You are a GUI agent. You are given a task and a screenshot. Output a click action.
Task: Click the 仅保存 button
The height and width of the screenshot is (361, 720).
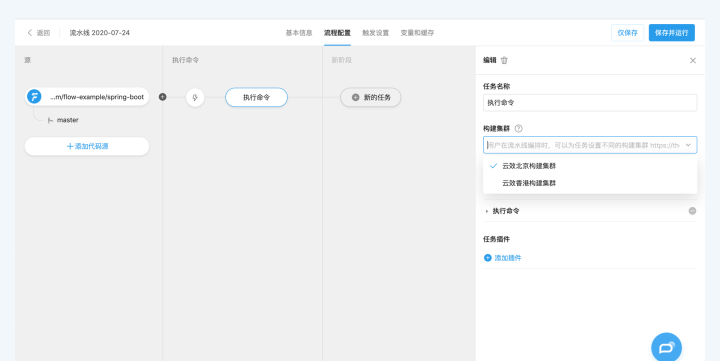[627, 33]
